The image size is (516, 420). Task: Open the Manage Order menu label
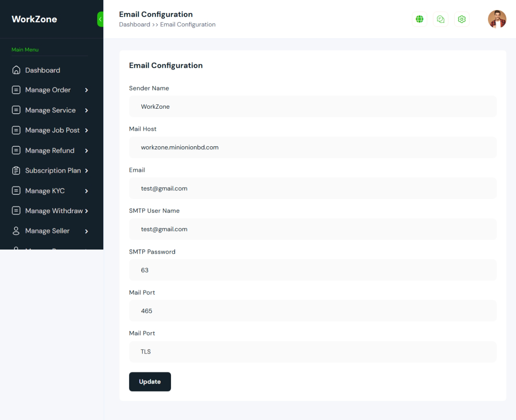coord(48,90)
